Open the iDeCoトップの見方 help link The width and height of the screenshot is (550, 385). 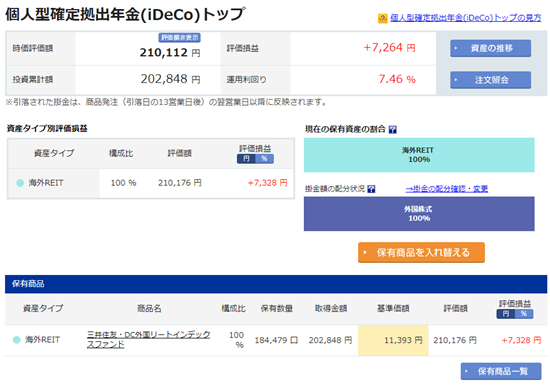click(465, 18)
